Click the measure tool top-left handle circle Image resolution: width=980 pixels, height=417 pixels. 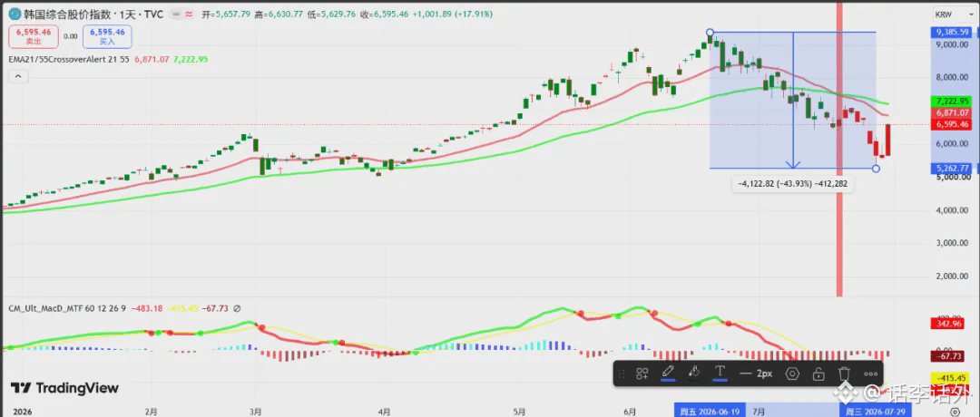(x=710, y=32)
